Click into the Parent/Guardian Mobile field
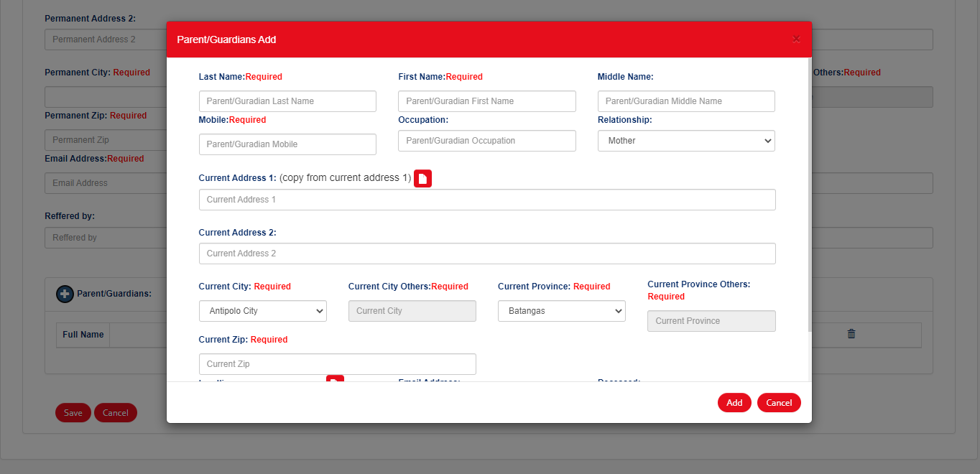980x474 pixels. click(287, 144)
